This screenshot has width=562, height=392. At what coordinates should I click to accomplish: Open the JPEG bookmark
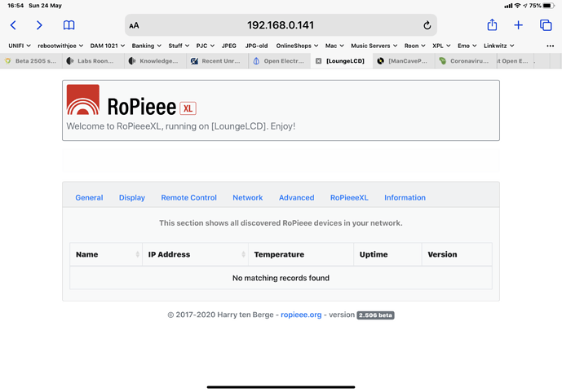tap(228, 46)
